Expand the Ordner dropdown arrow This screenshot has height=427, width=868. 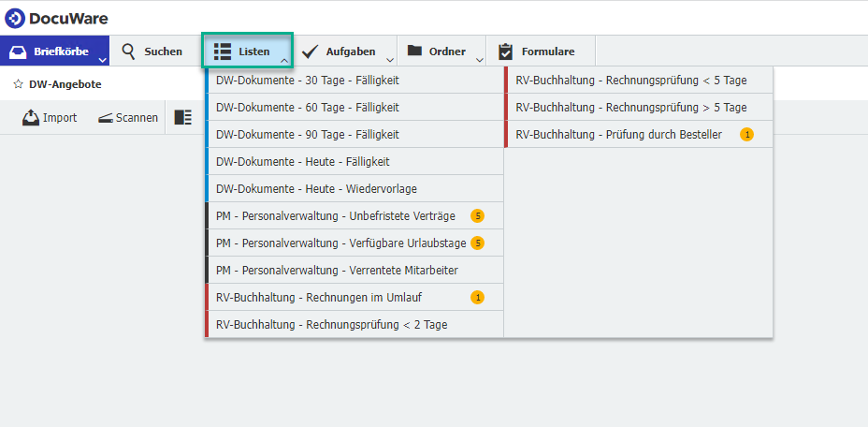[480, 60]
